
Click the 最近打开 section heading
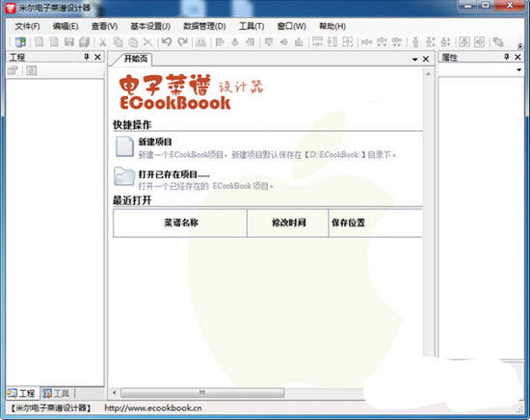[132, 200]
